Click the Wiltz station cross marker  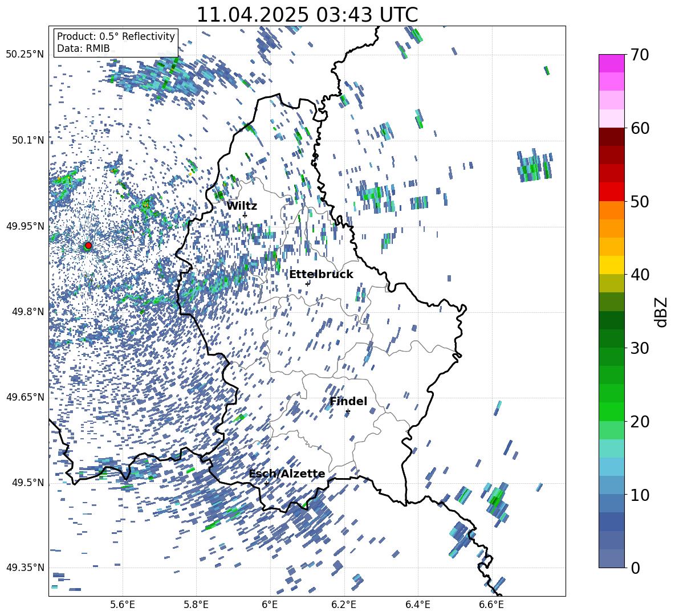(x=245, y=215)
